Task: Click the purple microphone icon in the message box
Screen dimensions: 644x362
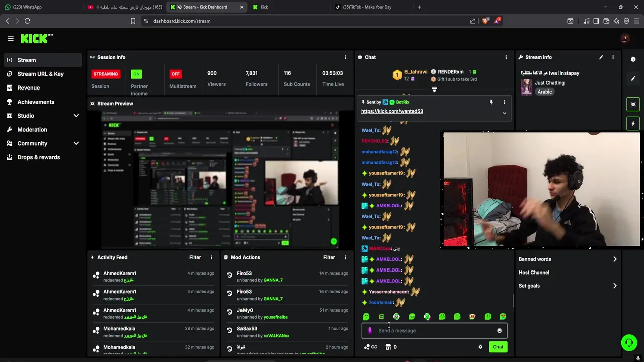Action: (370, 331)
